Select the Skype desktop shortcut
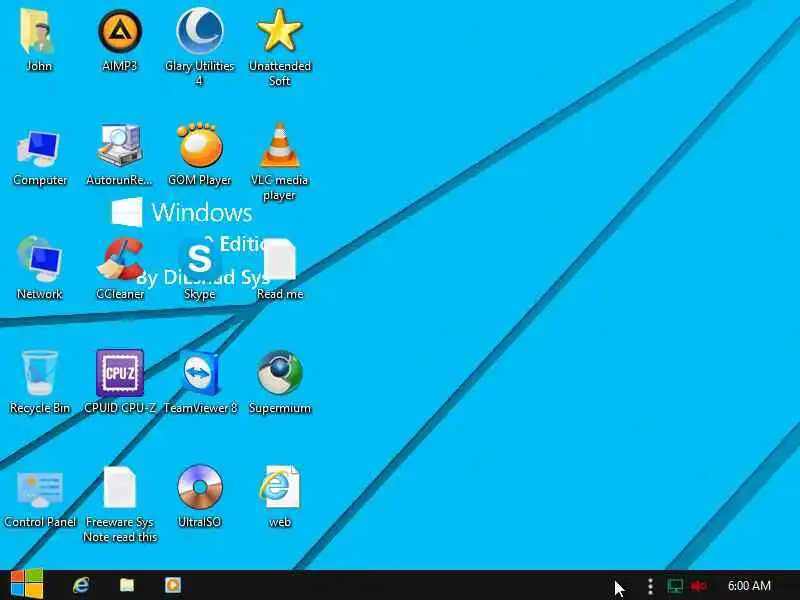The width and height of the screenshot is (800, 600). pyautogui.click(x=199, y=260)
